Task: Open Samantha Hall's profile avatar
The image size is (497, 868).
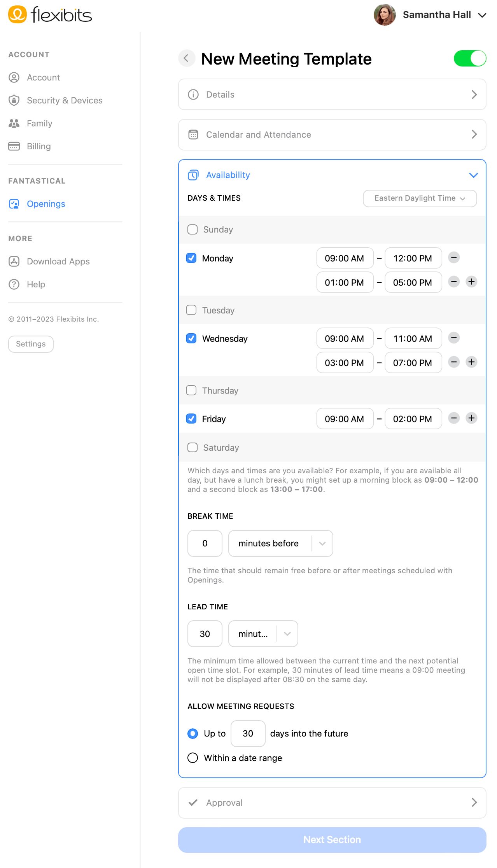Action: pos(385,15)
